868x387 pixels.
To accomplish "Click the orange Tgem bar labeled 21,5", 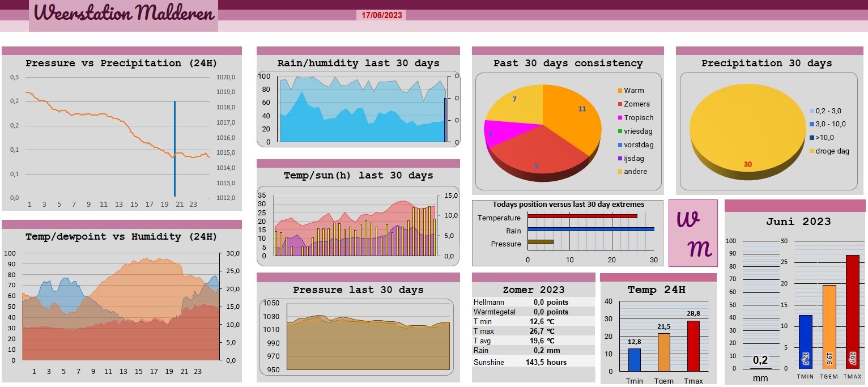I will (x=664, y=352).
